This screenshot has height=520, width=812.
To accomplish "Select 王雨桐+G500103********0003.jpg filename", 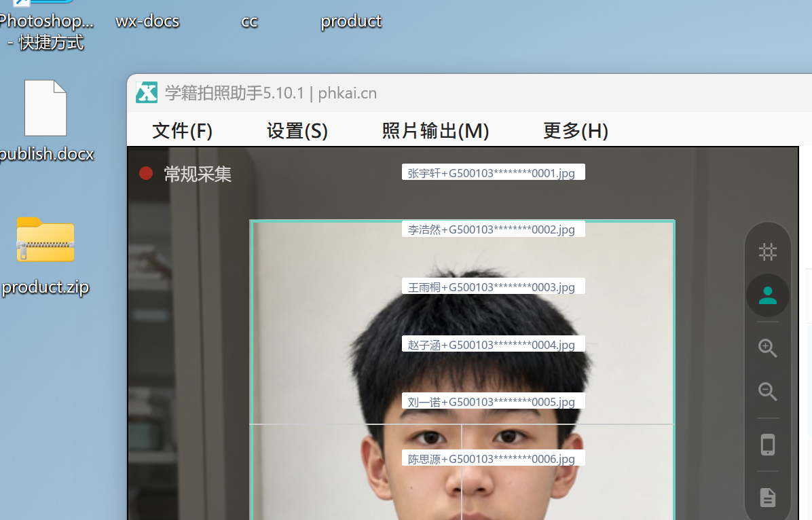I will tap(493, 286).
